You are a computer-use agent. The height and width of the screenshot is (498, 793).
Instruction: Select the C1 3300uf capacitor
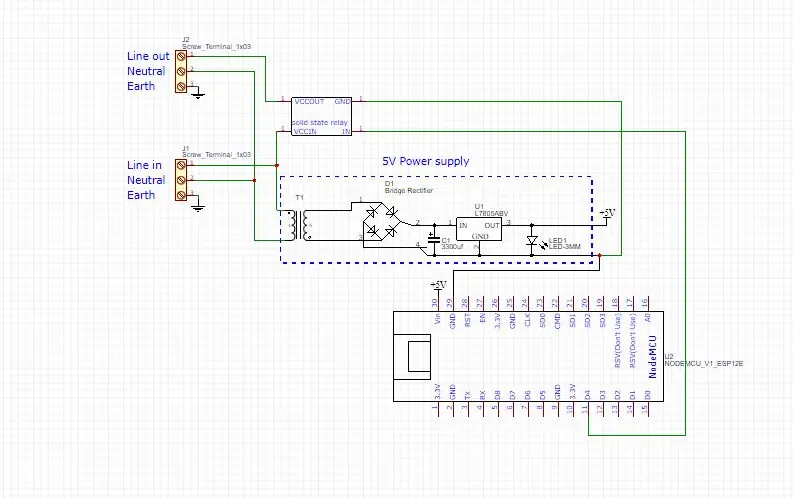(432, 240)
